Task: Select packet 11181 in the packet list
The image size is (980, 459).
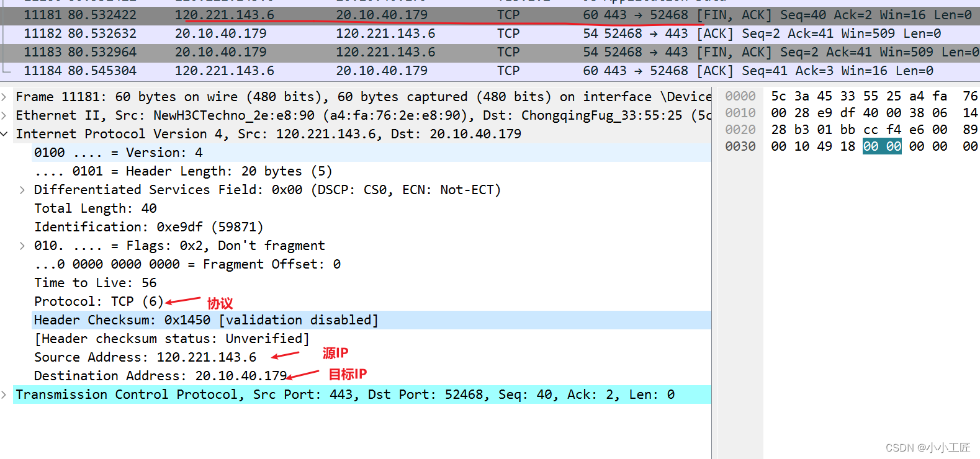Action: pos(490,16)
